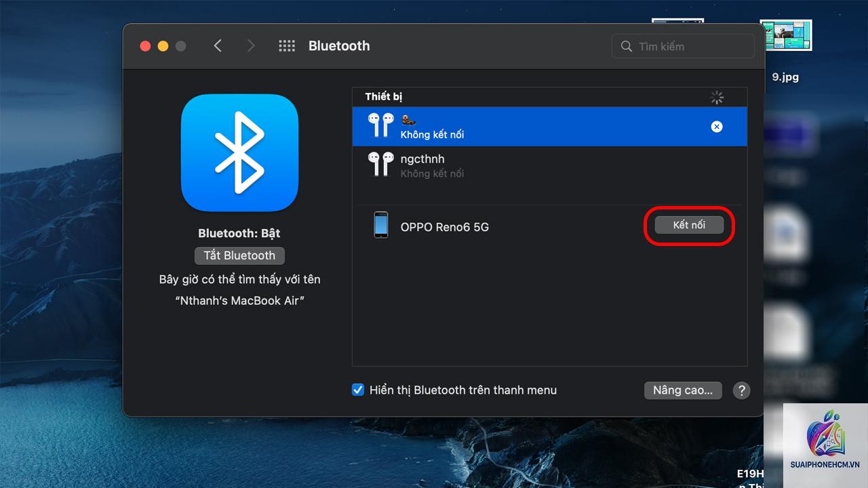Image resolution: width=868 pixels, height=488 pixels.
Task: Click the AirPods icon next to ngcthnh
Action: click(x=380, y=164)
